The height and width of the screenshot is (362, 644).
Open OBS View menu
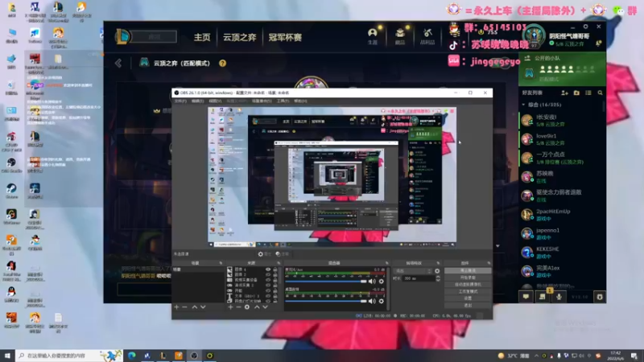point(215,101)
